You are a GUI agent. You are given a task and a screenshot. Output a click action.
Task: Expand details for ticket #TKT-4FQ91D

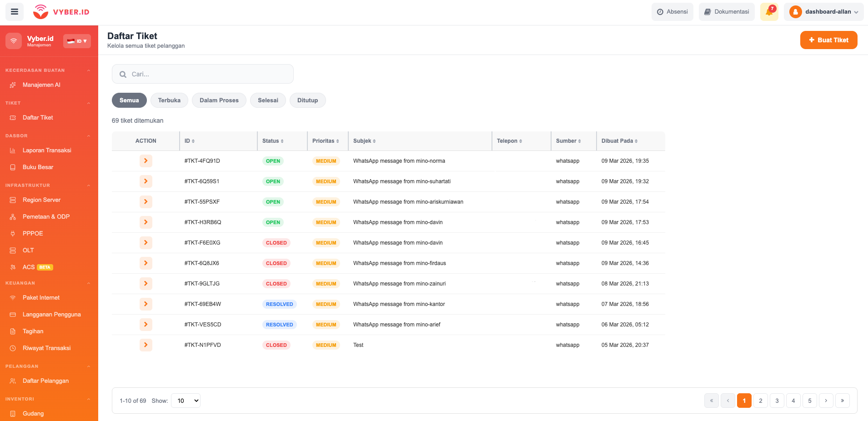coord(146,160)
